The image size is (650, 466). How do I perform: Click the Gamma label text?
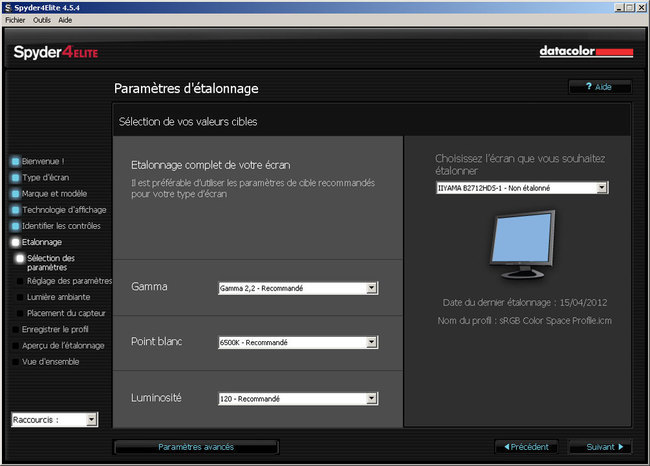pos(149,286)
